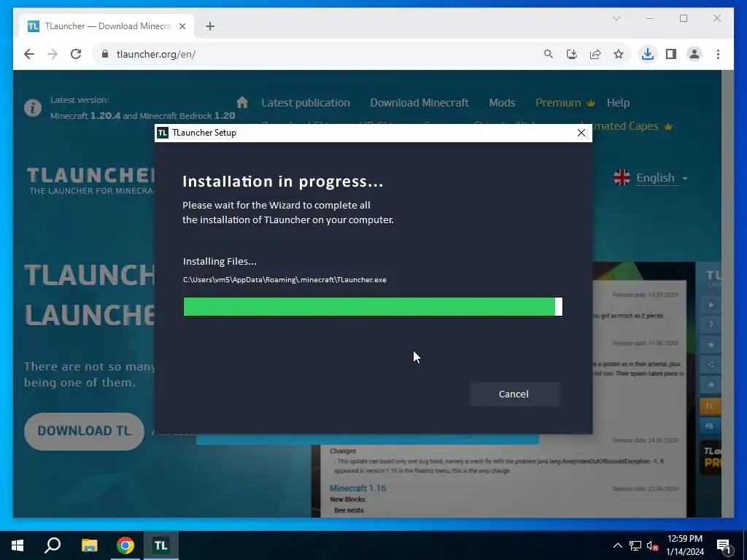Viewport: 747px width, 560px height.
Task: Open Chrome zoom search icon
Action: [549, 54]
